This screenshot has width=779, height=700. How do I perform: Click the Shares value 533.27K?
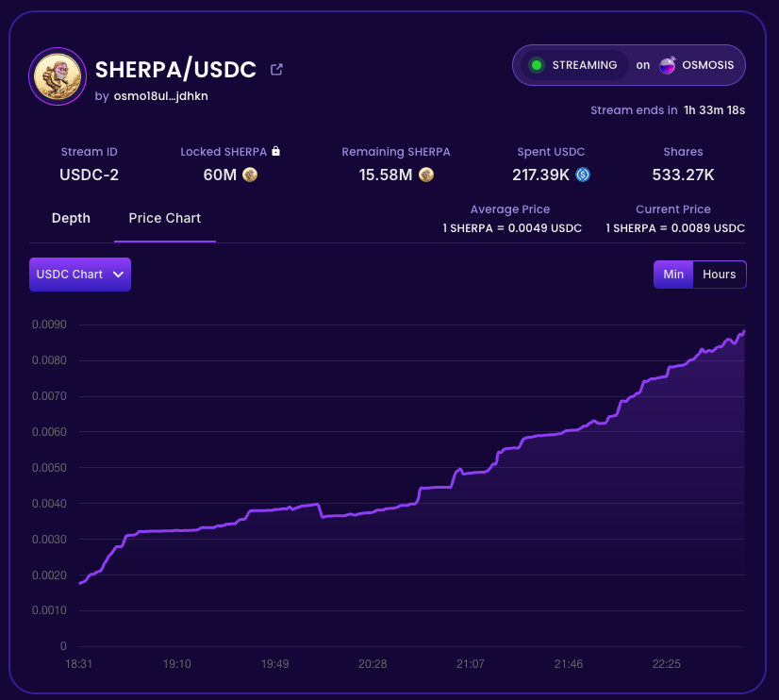click(683, 175)
